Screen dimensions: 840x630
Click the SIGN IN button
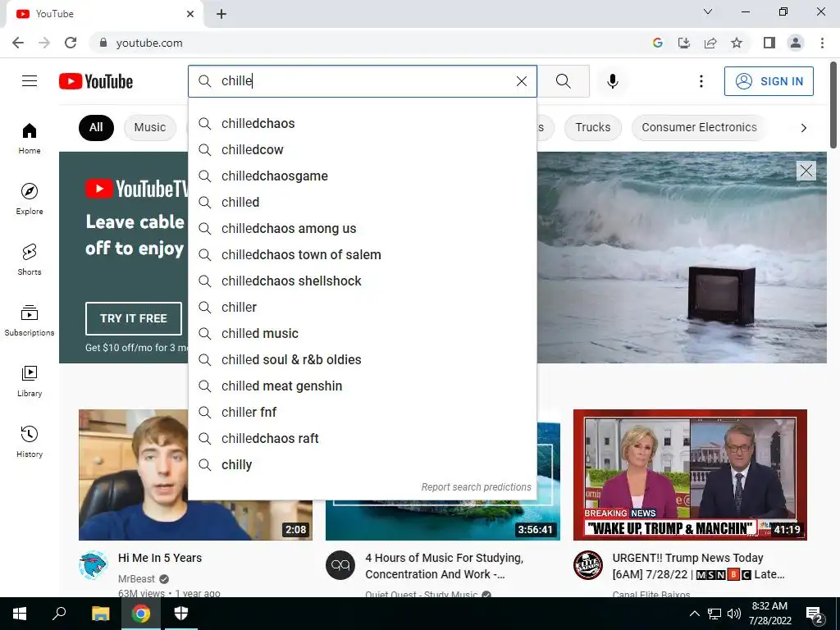(769, 81)
